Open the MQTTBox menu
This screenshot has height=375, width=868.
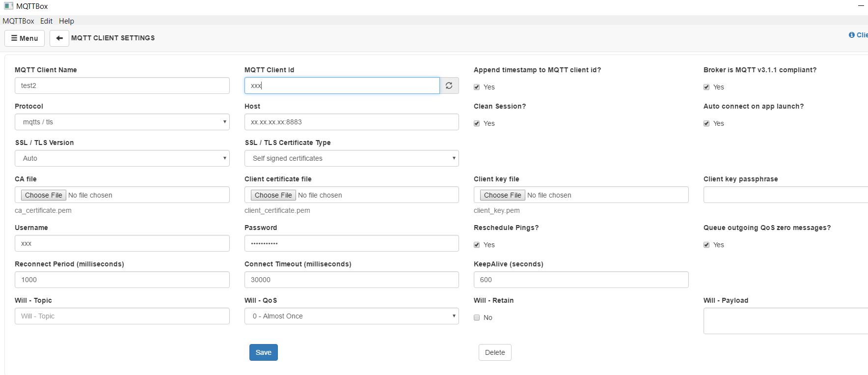(x=19, y=21)
